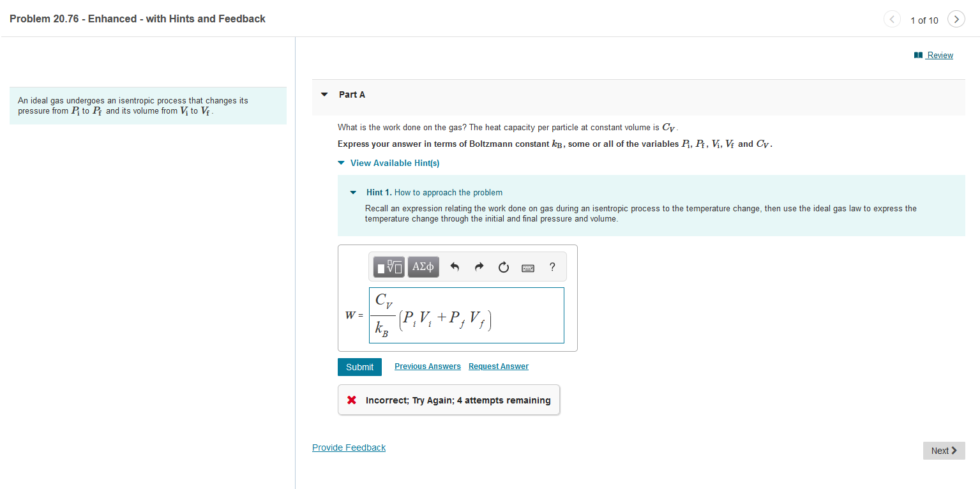Reset the equation input
The image size is (980, 489).
coord(503,267)
